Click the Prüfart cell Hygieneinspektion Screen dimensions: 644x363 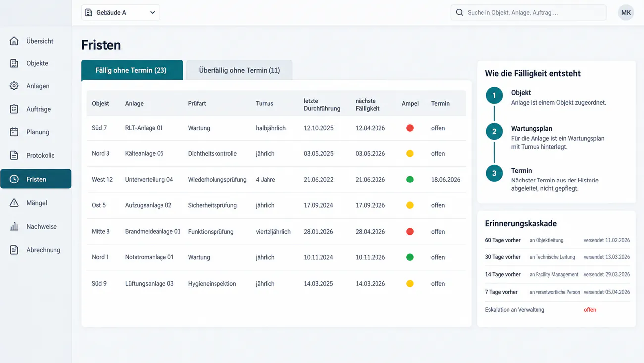[x=212, y=284]
